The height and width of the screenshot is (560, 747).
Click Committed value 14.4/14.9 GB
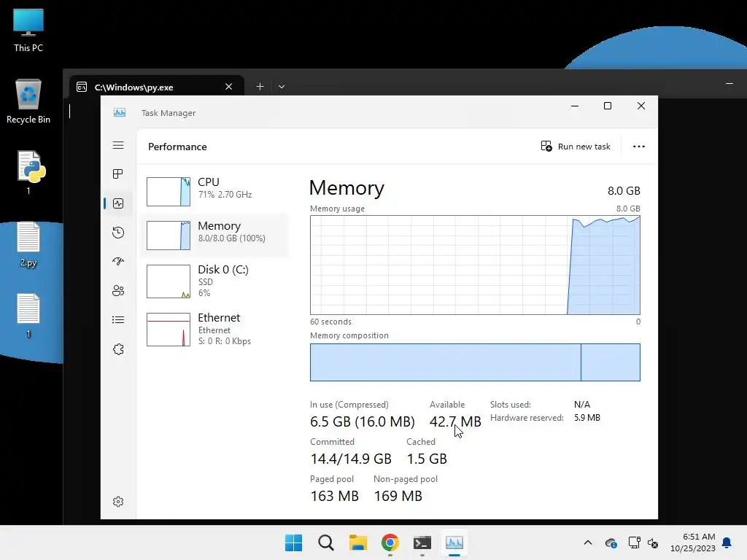point(351,459)
